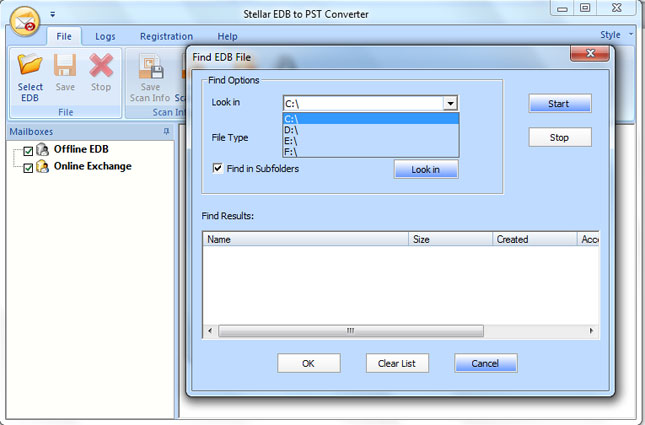The image size is (645, 425).
Task: Click the Online Exchange mailbox icon
Action: click(43, 167)
